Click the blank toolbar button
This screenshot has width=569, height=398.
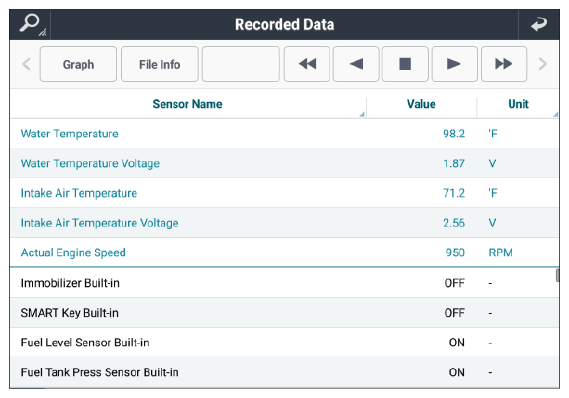coord(241,64)
